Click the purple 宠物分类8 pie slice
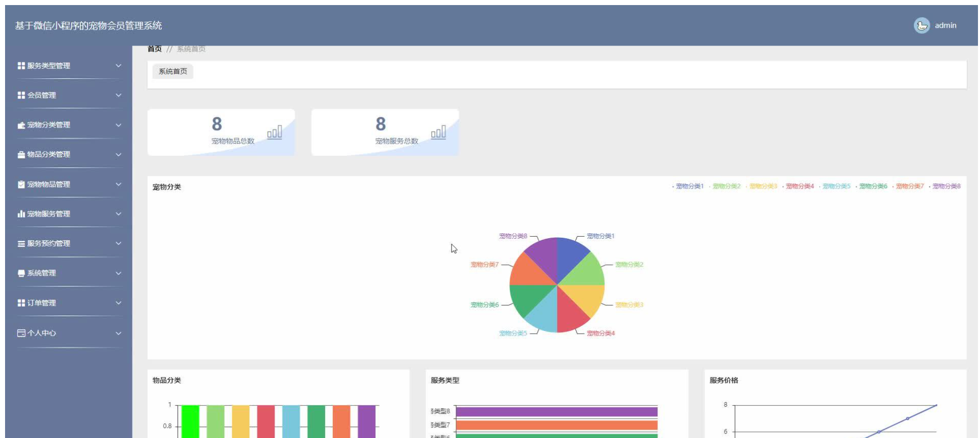This screenshot has width=980, height=438. coord(545,255)
